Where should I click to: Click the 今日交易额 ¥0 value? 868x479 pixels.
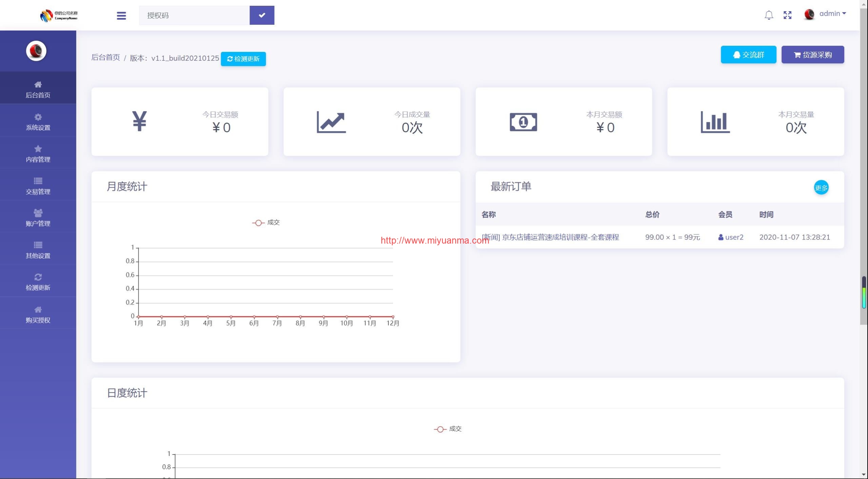[221, 128]
